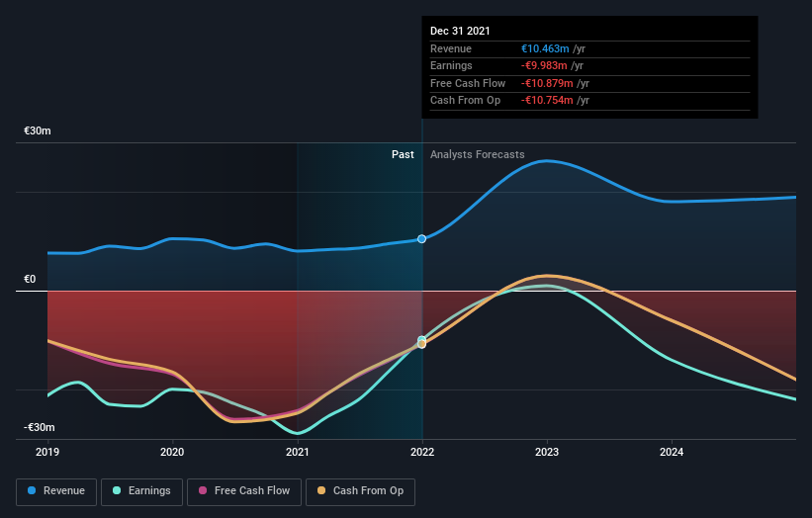Click the blue Revenue data point at 2022
The height and width of the screenshot is (518, 812).
point(421,238)
